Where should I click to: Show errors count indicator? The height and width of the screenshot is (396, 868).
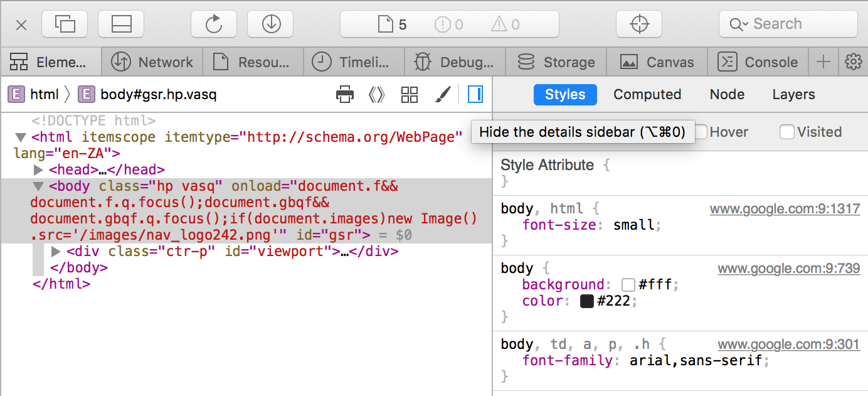pyautogui.click(x=449, y=24)
